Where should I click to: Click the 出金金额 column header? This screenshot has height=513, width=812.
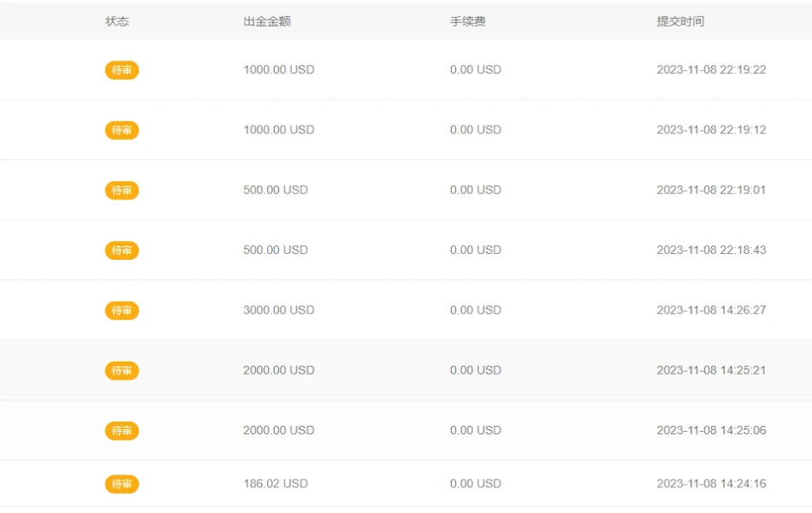click(267, 21)
